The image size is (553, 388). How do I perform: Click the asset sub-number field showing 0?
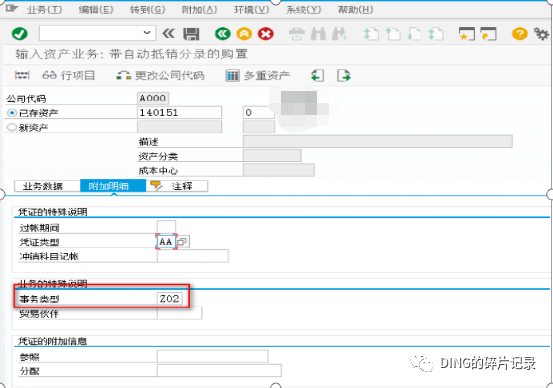point(259,113)
